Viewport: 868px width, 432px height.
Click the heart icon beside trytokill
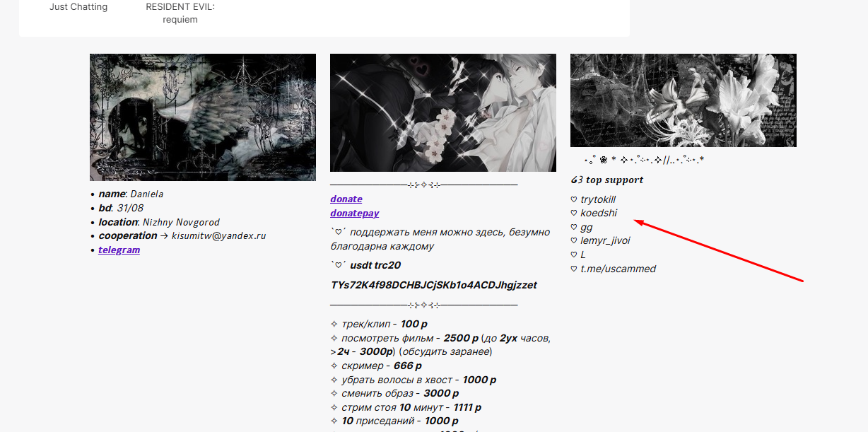click(x=574, y=199)
